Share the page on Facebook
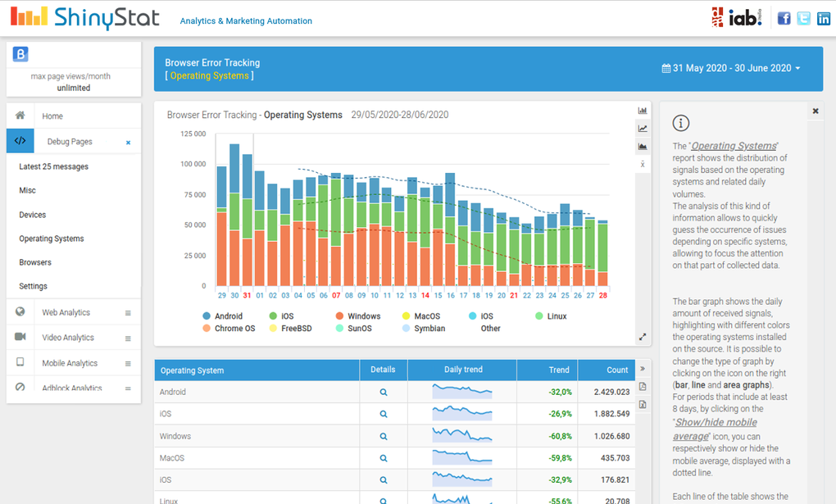The height and width of the screenshot is (504, 836). click(x=784, y=17)
